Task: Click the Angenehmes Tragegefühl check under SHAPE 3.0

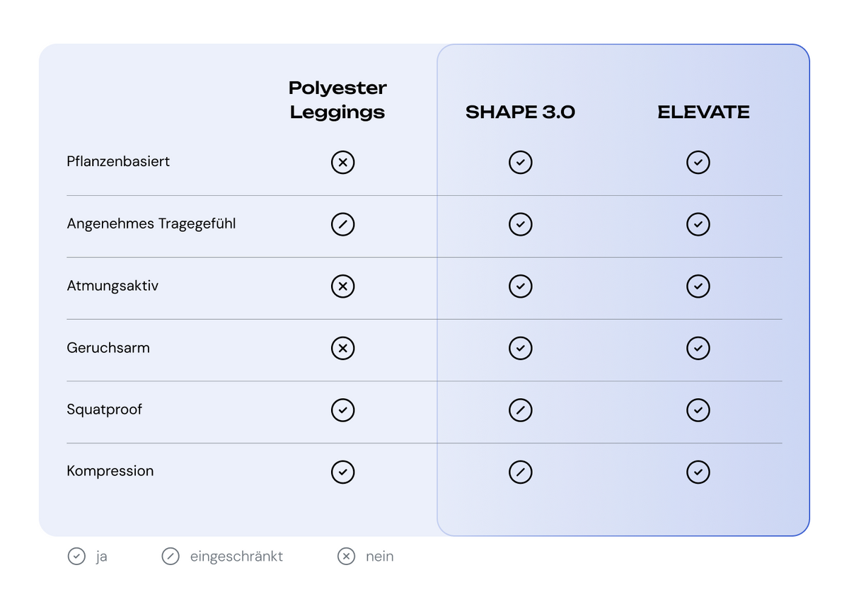Action: coord(521,224)
